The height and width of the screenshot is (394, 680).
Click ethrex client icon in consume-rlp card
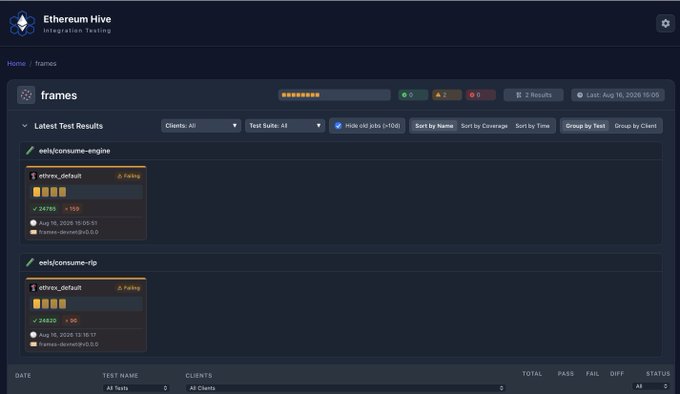click(33, 287)
